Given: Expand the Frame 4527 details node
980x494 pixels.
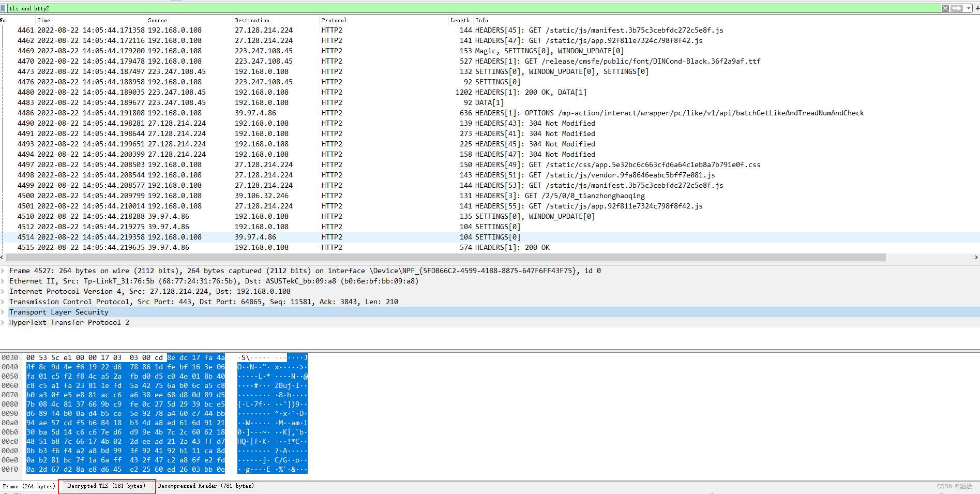Looking at the screenshot, I should pos(4,271).
